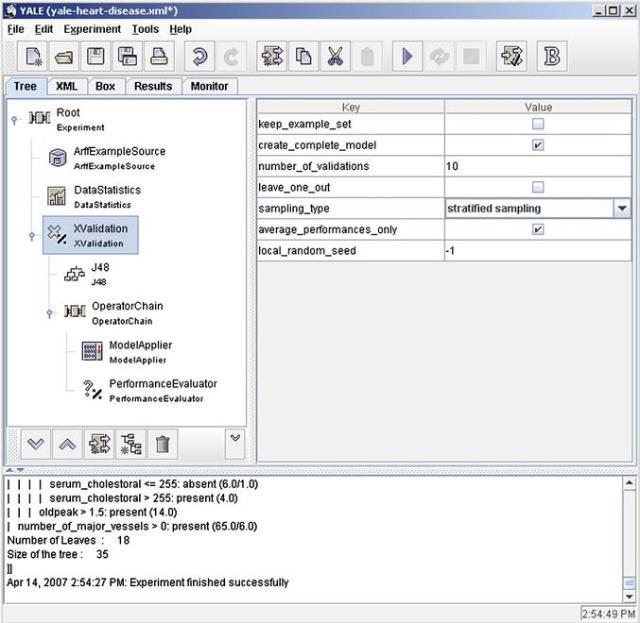Toggle the keep_example_set checkbox

coord(538,124)
